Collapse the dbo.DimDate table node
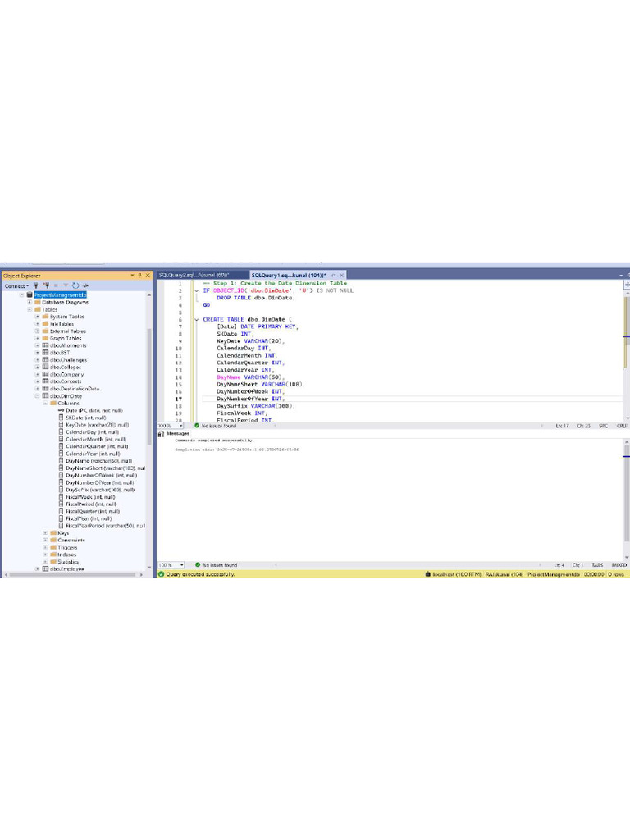630x840 pixels. [38, 396]
